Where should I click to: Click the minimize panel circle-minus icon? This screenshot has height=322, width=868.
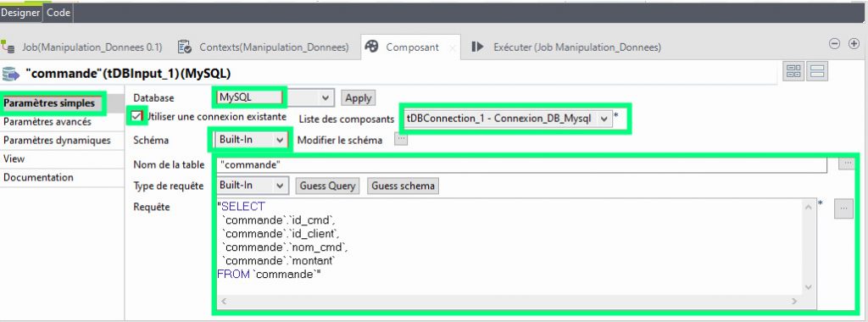[834, 44]
